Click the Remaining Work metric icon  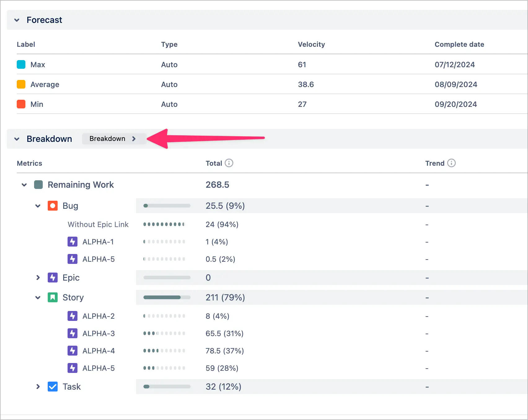tap(38, 184)
